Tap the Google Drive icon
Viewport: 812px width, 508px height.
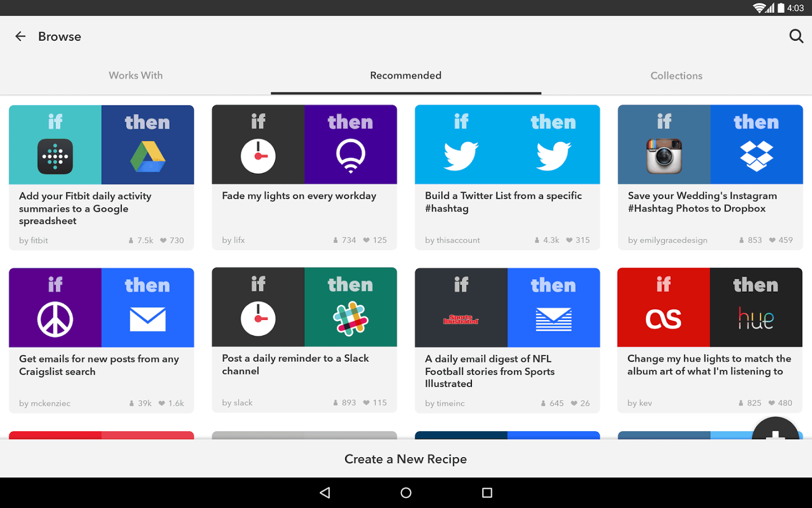[x=148, y=156]
